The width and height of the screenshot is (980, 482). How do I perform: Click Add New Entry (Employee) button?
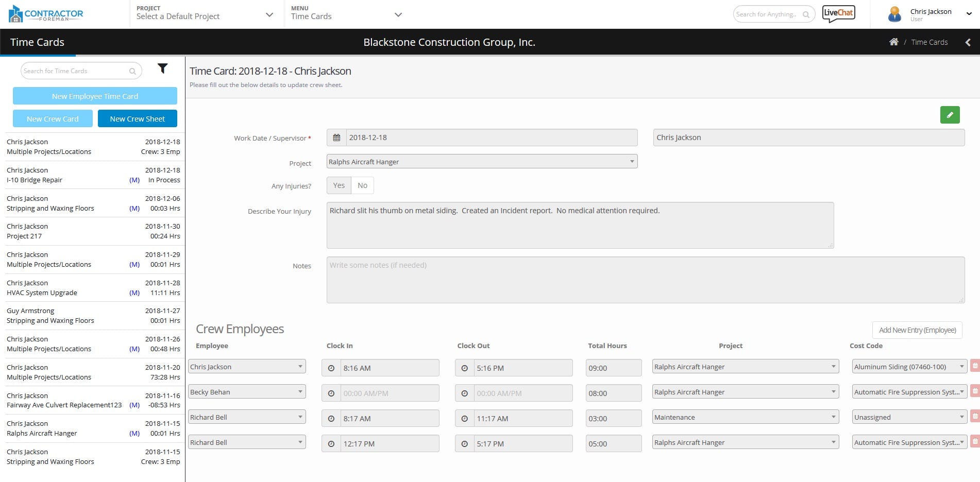click(917, 330)
